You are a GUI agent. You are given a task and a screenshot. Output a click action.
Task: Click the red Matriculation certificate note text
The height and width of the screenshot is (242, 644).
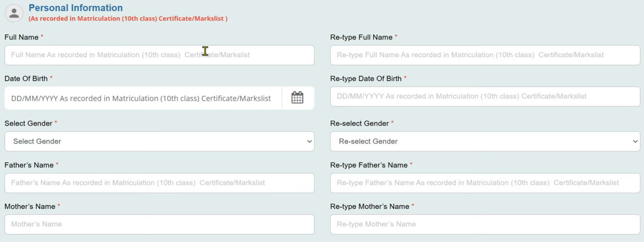128,19
